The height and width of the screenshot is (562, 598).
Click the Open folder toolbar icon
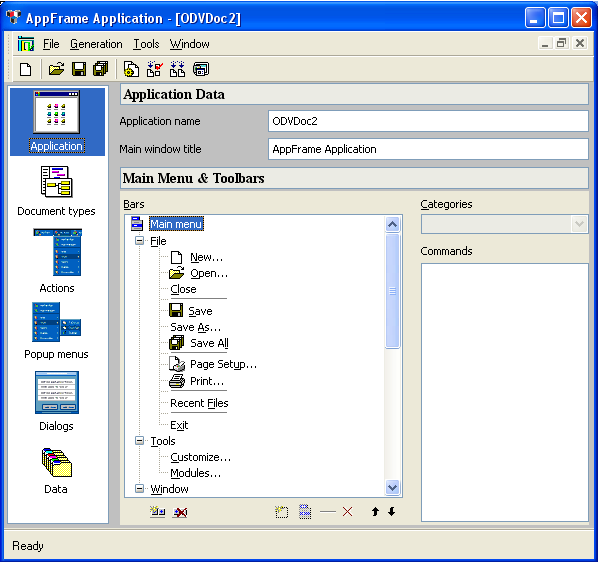pos(56,69)
